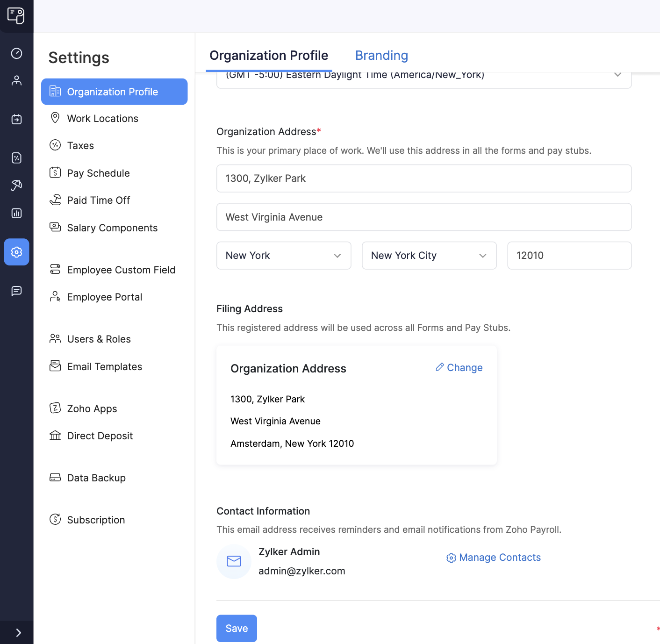Open the chat feedback bubble icon
This screenshot has height=644, width=660.
tap(16, 291)
